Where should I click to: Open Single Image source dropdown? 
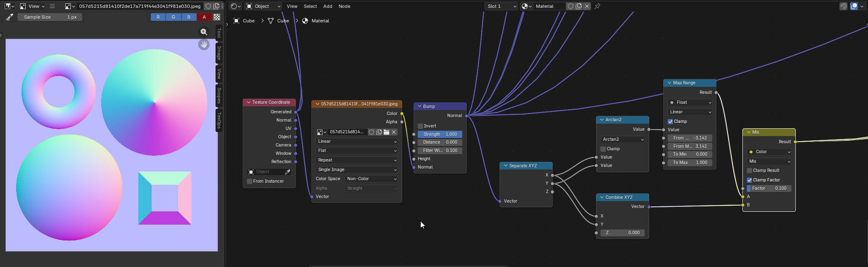click(x=356, y=170)
